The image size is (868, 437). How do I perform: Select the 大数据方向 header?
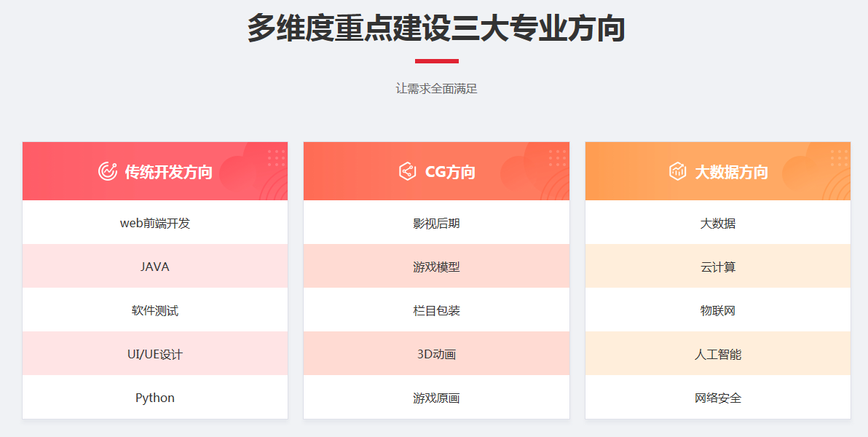(718, 171)
